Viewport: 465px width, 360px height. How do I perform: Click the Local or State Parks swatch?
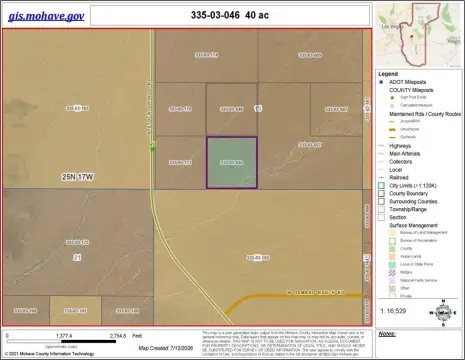pos(392,264)
